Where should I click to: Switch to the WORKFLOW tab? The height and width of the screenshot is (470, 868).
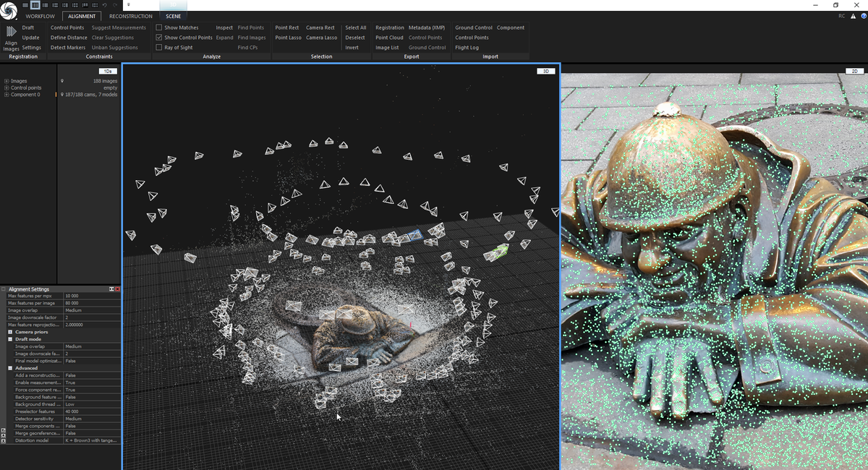tap(40, 16)
